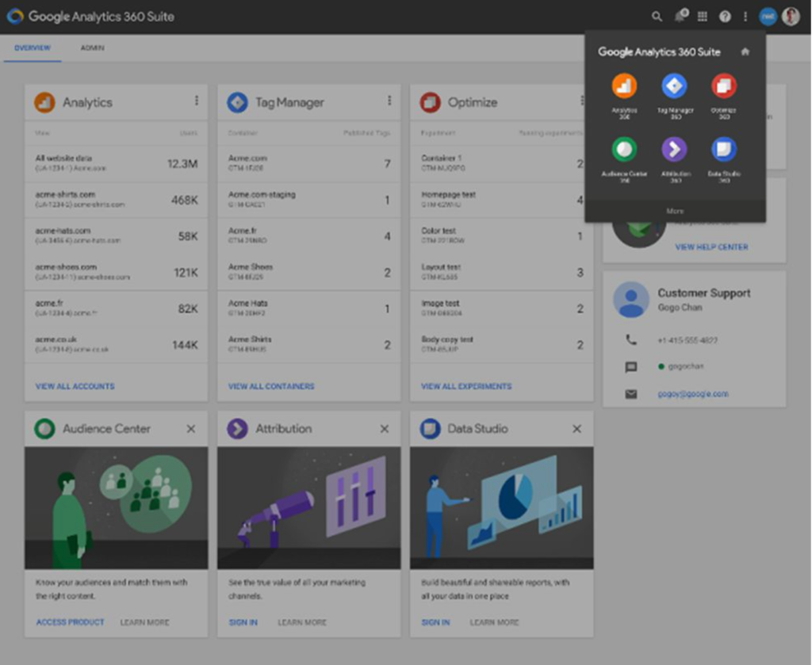Open the help question mark icon
This screenshot has width=812, height=665.
point(725,17)
